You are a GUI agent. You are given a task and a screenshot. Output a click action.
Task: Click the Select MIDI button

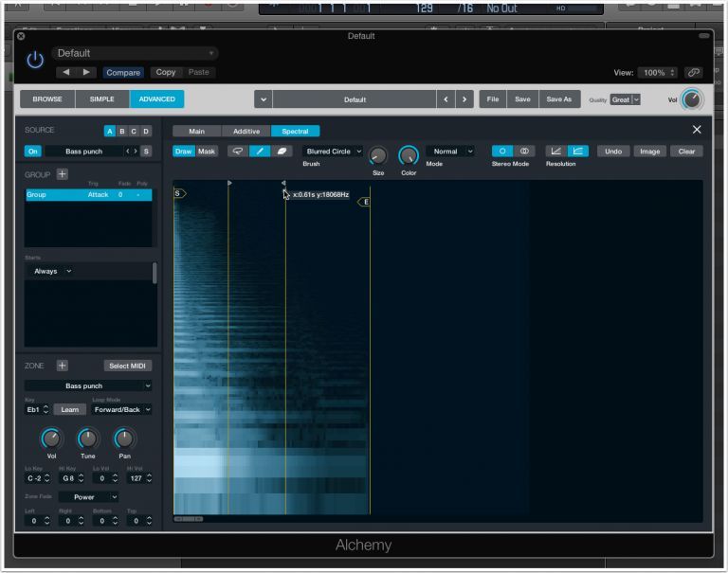pyautogui.click(x=127, y=366)
